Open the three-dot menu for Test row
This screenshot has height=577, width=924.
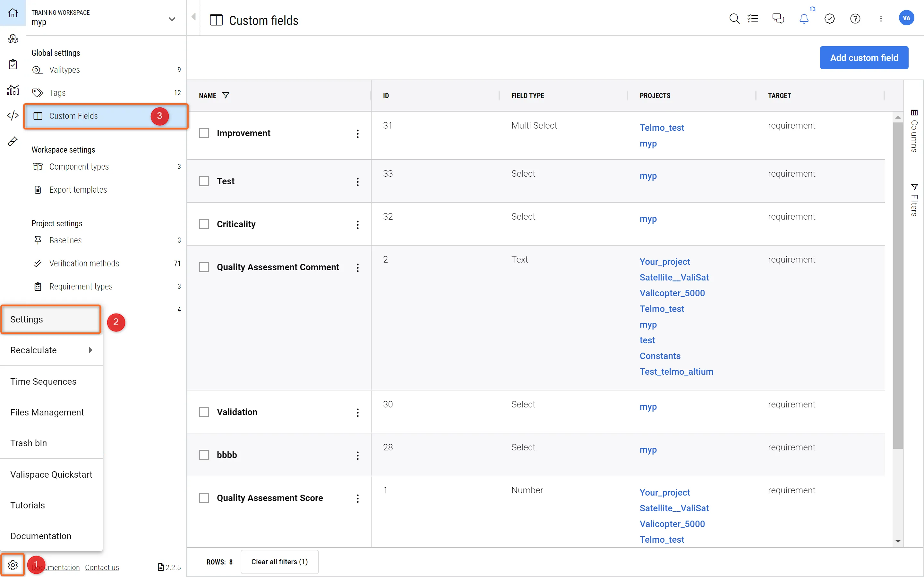click(357, 182)
